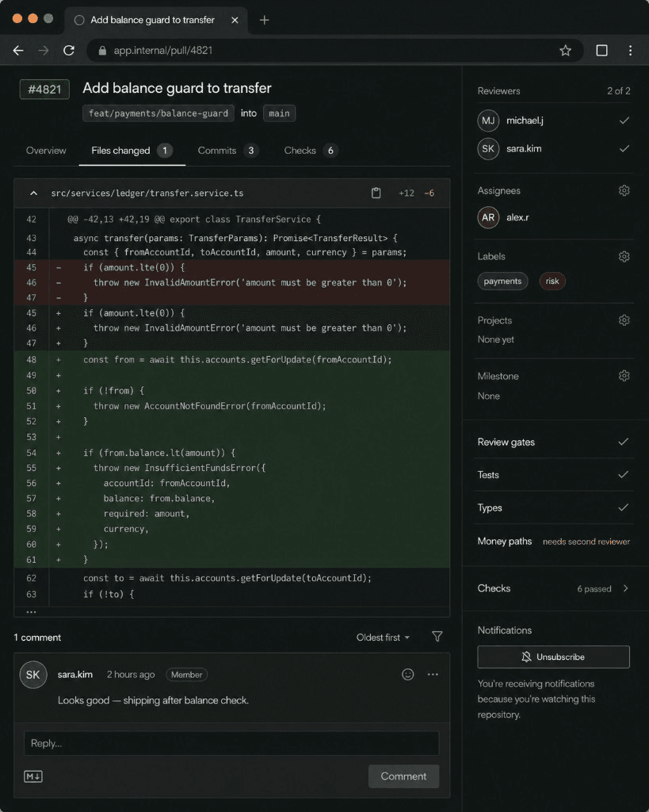Expand hidden lines via the diff ellipsis
Viewport: 649px width, 812px height.
[x=31, y=612]
